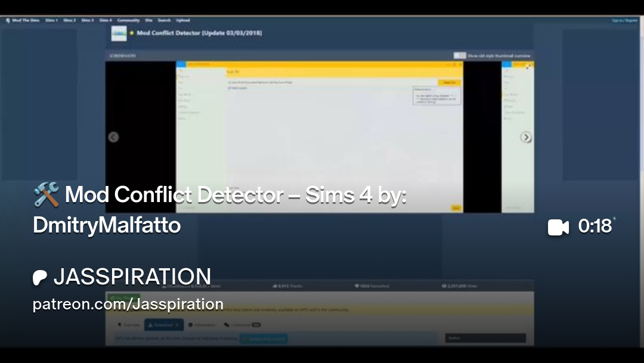The height and width of the screenshot is (363, 644).
Task: Click the next screenshot arrow
Action: (525, 137)
